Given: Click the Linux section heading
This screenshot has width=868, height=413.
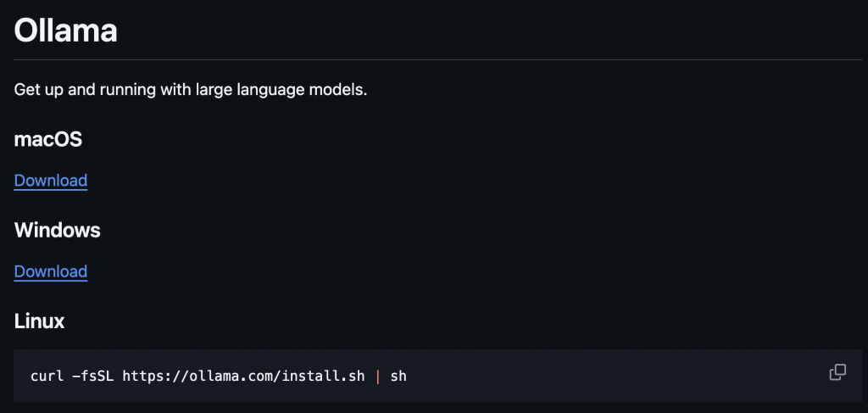Looking at the screenshot, I should [x=39, y=321].
